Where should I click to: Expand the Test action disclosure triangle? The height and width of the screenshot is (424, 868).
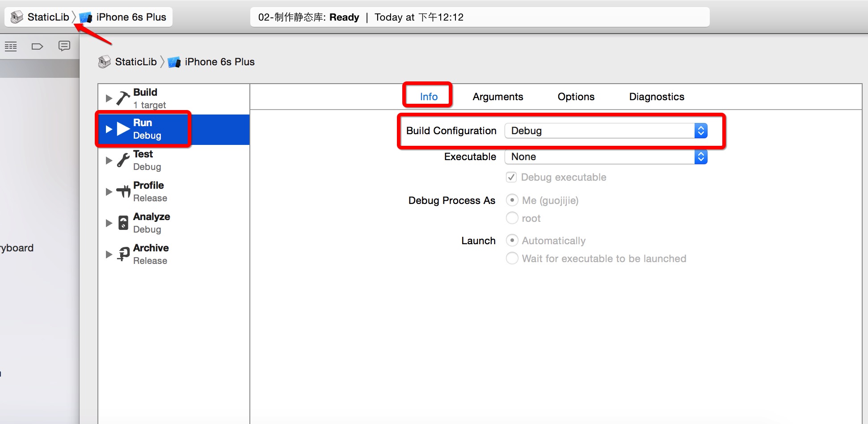(109, 161)
